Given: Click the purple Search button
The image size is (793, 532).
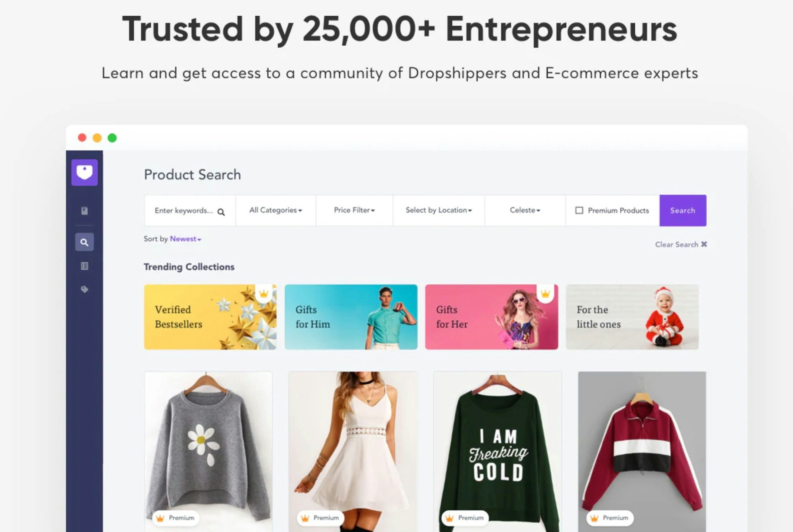Looking at the screenshot, I should pos(683,210).
